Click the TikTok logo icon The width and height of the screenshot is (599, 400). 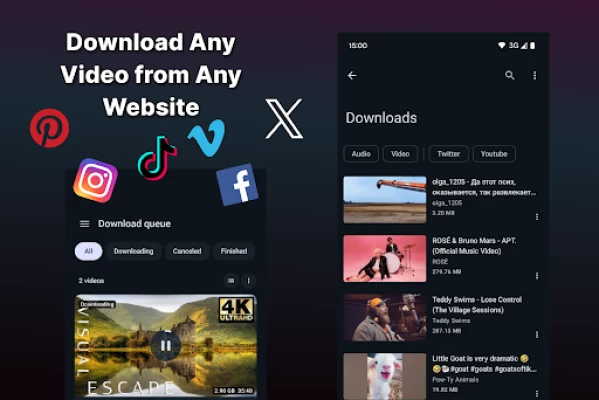pyautogui.click(x=157, y=158)
